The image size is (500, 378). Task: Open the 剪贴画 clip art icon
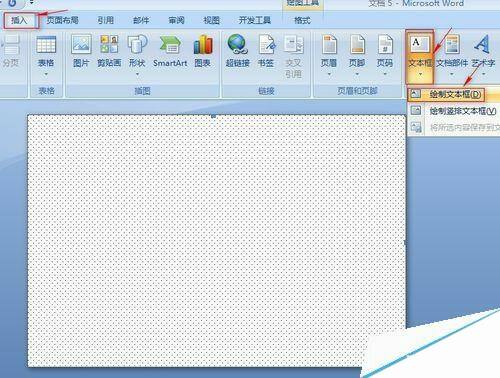coord(109,44)
